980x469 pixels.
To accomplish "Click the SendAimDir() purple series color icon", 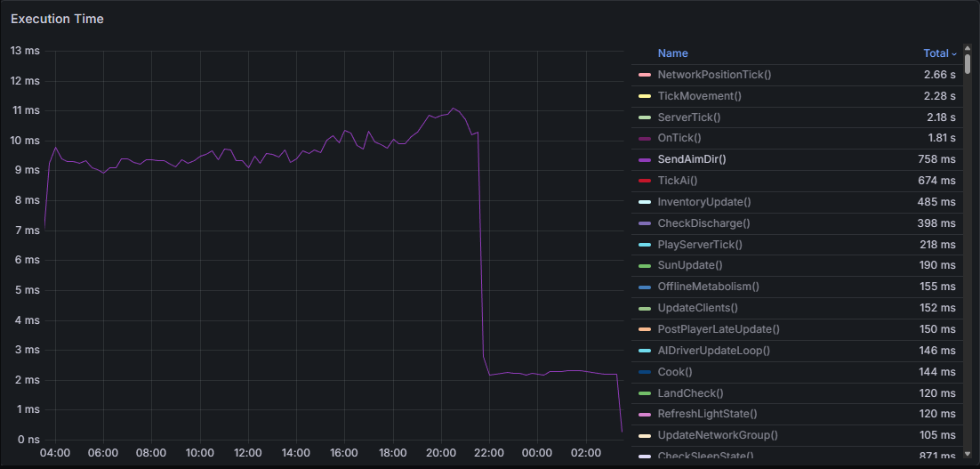I will pyautogui.click(x=645, y=159).
